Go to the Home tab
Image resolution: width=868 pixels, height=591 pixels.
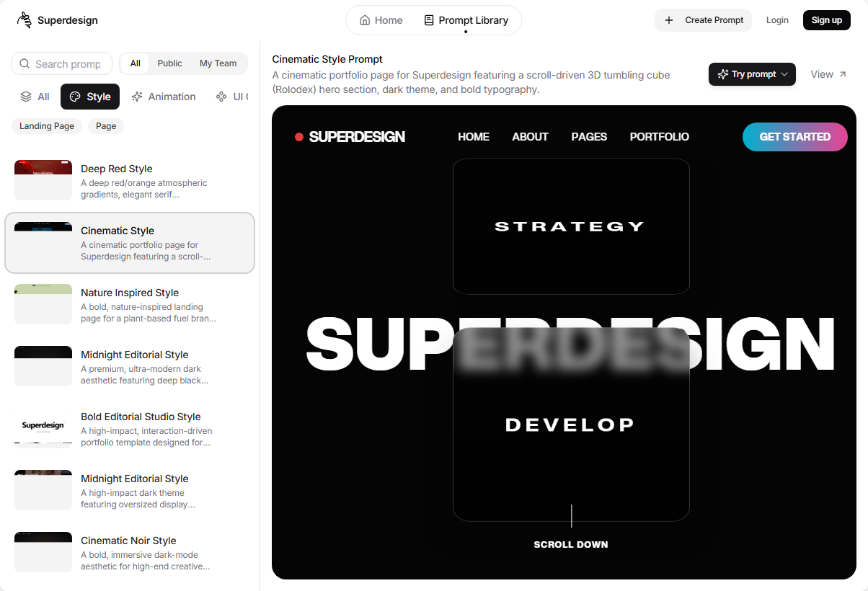click(x=381, y=20)
